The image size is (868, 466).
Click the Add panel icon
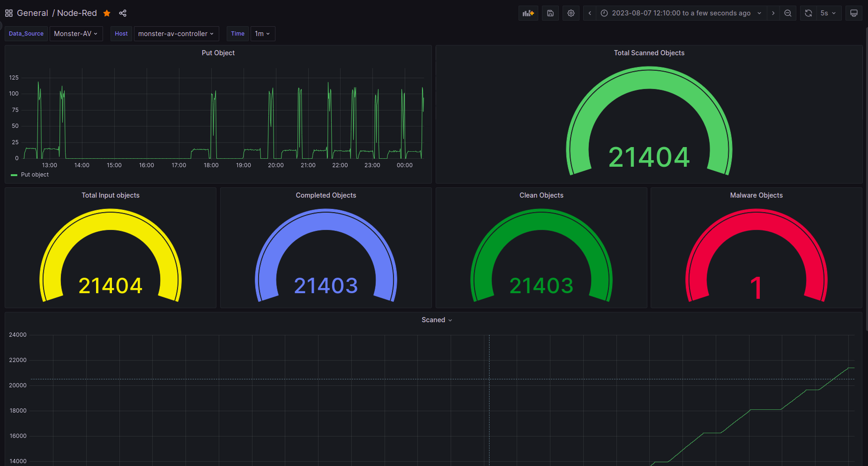pyautogui.click(x=528, y=13)
